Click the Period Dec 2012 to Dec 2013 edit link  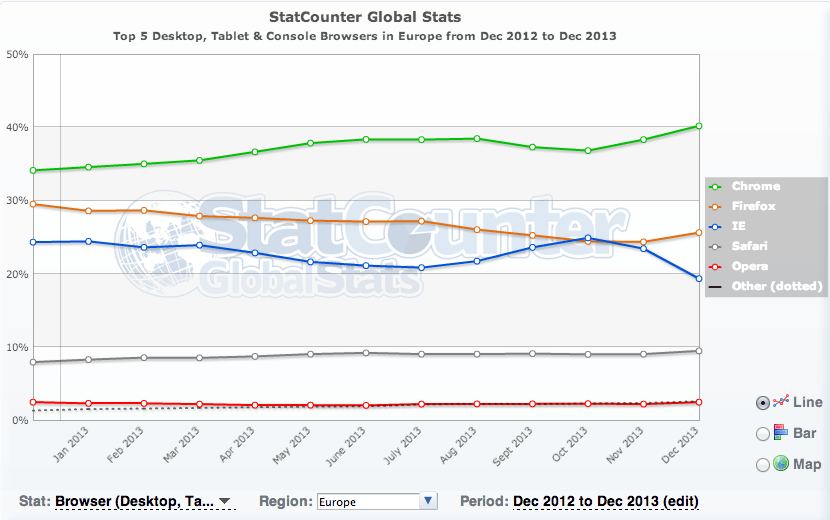(606, 501)
